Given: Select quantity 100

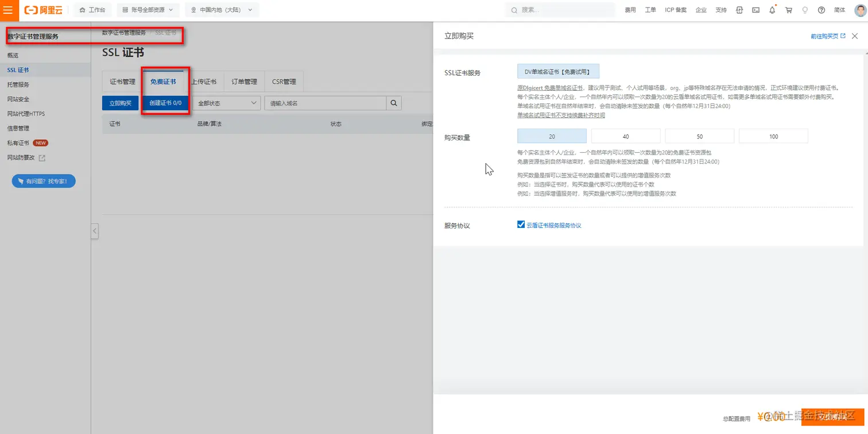Looking at the screenshot, I should click(773, 136).
